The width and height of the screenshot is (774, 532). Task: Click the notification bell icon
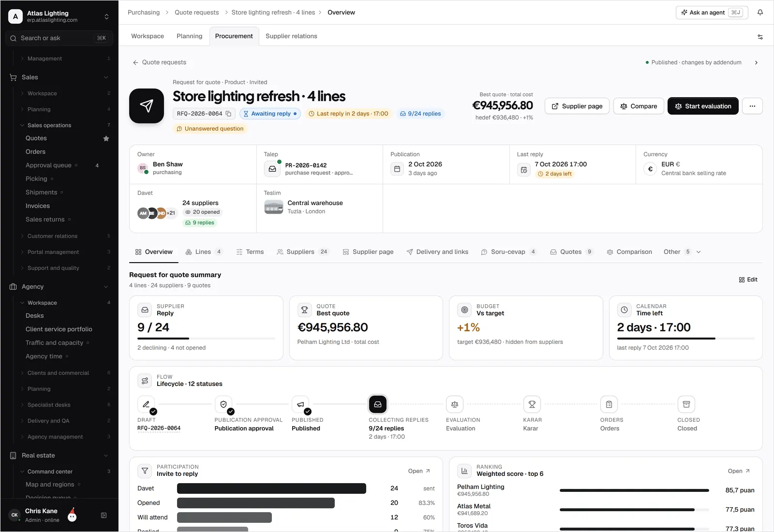point(760,13)
